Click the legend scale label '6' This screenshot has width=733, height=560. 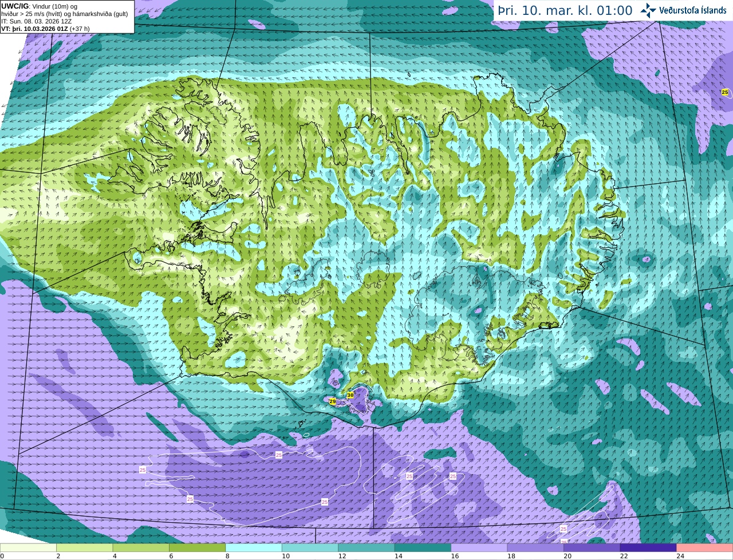[x=171, y=556]
